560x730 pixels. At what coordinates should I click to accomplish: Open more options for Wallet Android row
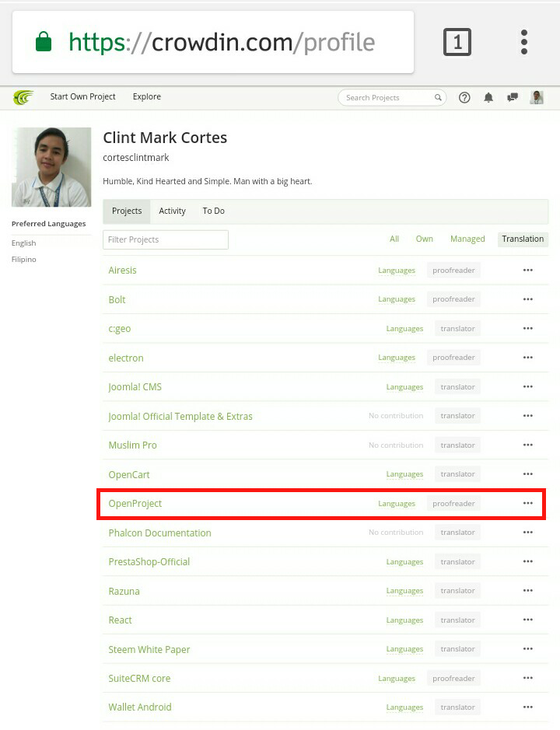tap(527, 707)
